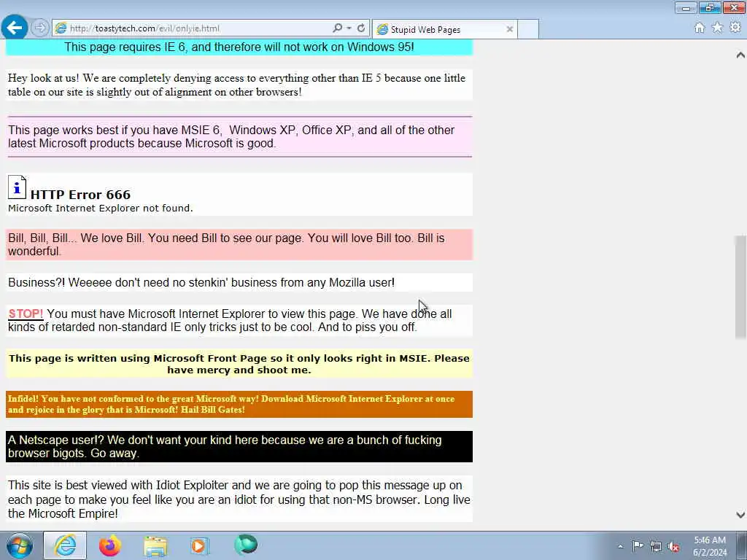Viewport: 747px width, 560px height.
Task: Click the search magnifier in the address bar
Action: pos(337,28)
